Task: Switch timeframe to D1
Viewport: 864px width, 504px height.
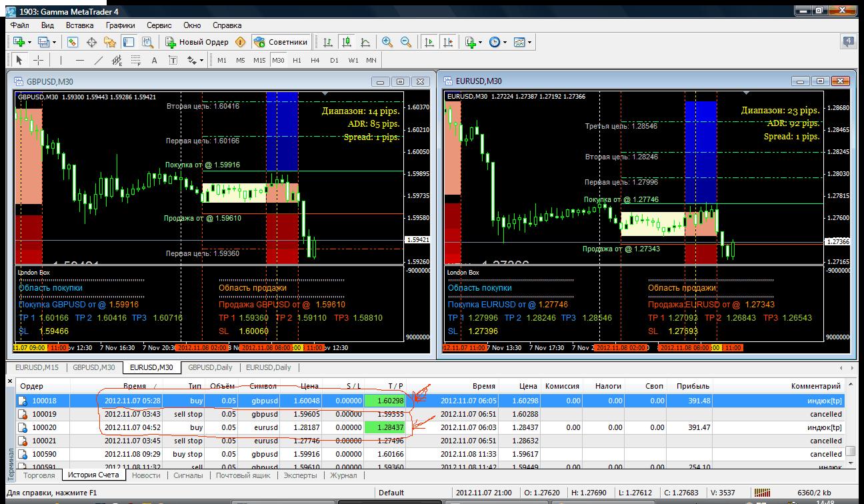Action: click(334, 60)
